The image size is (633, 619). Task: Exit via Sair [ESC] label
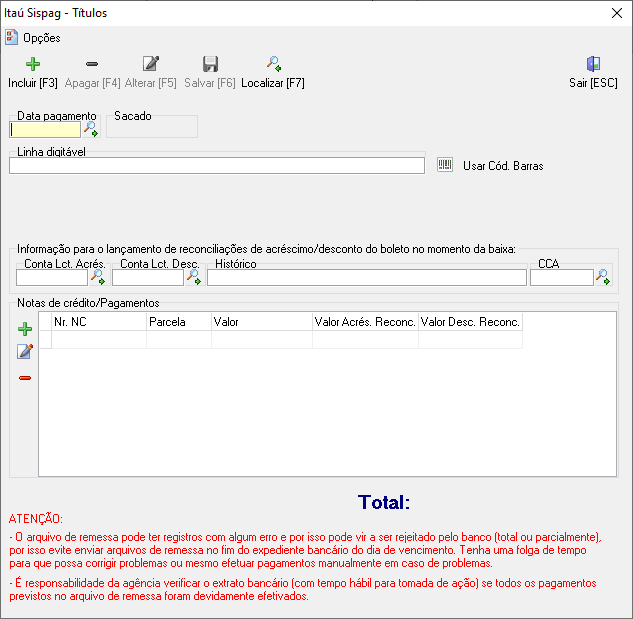593,83
